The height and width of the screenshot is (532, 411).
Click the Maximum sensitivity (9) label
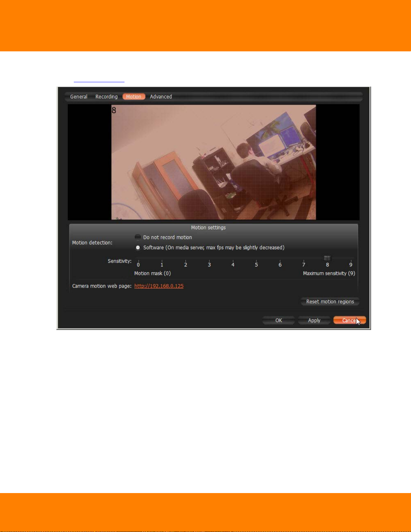pyautogui.click(x=329, y=273)
